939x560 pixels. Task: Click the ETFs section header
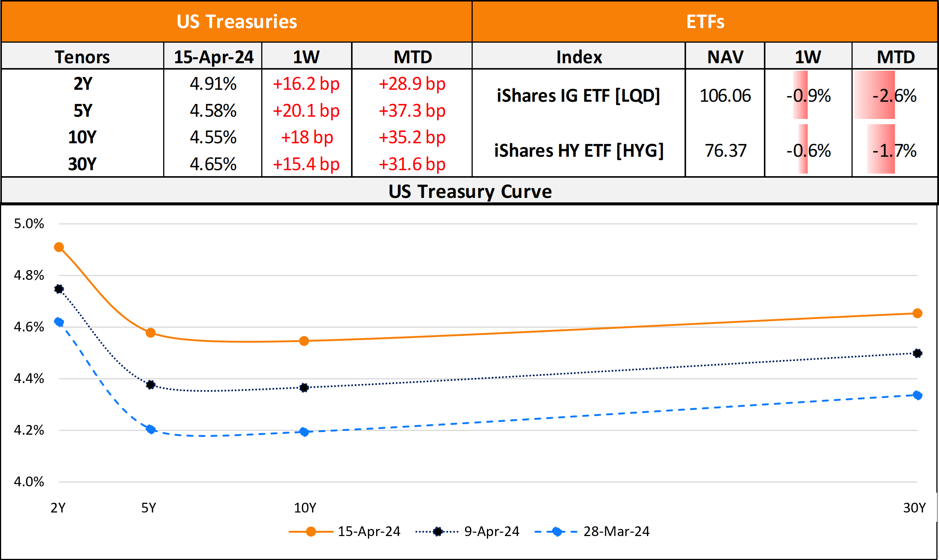(705, 21)
